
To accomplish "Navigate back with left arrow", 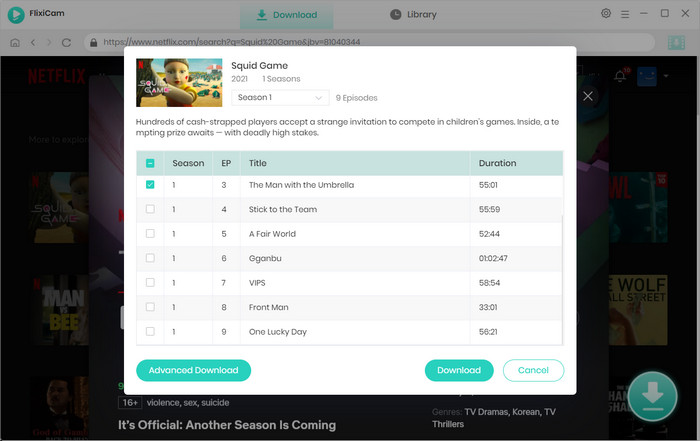I will pos(33,42).
